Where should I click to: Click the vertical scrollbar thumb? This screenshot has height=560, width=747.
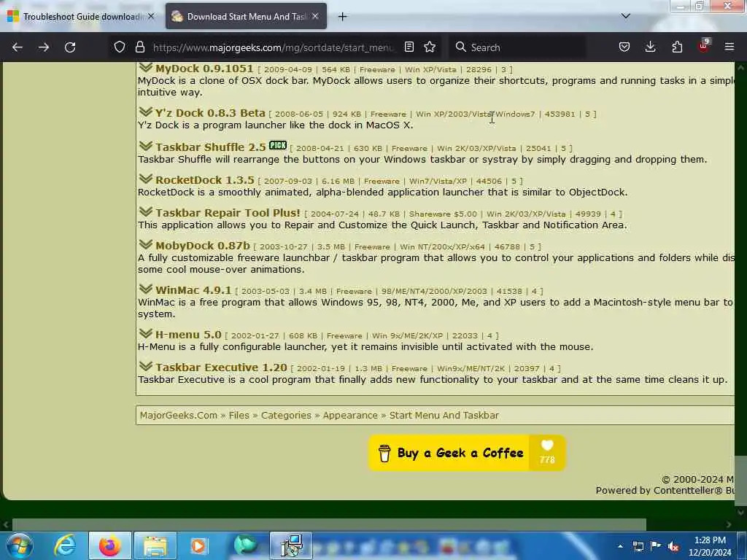(740, 480)
